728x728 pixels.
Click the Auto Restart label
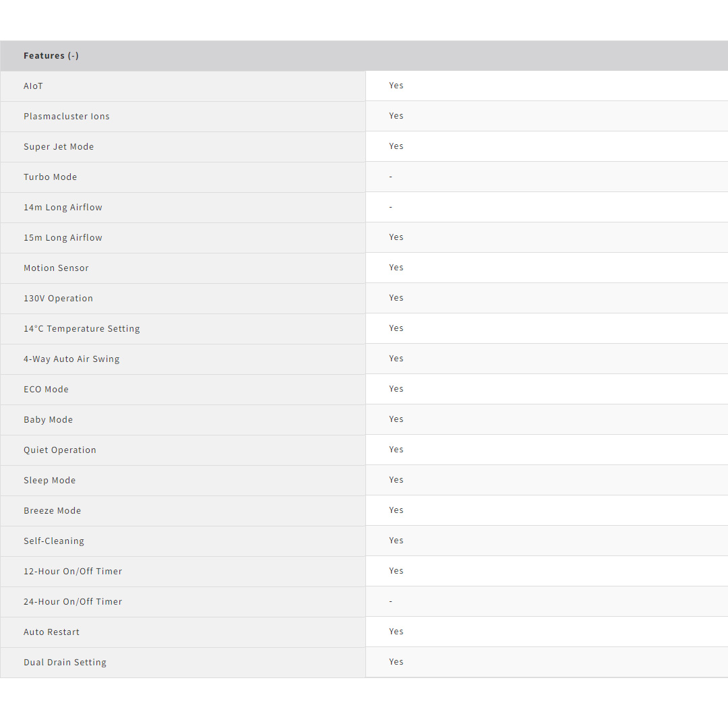click(51, 632)
